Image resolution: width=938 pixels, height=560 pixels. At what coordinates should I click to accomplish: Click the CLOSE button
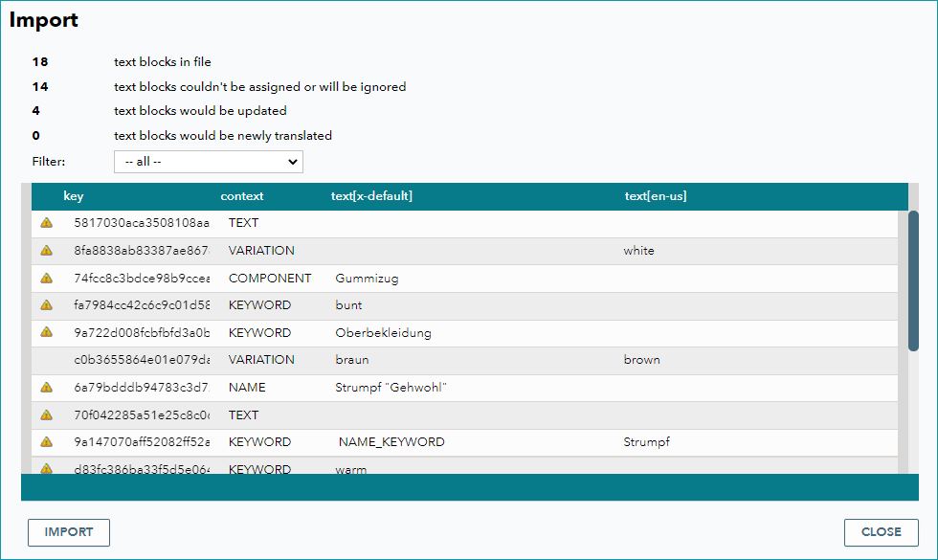tap(882, 532)
